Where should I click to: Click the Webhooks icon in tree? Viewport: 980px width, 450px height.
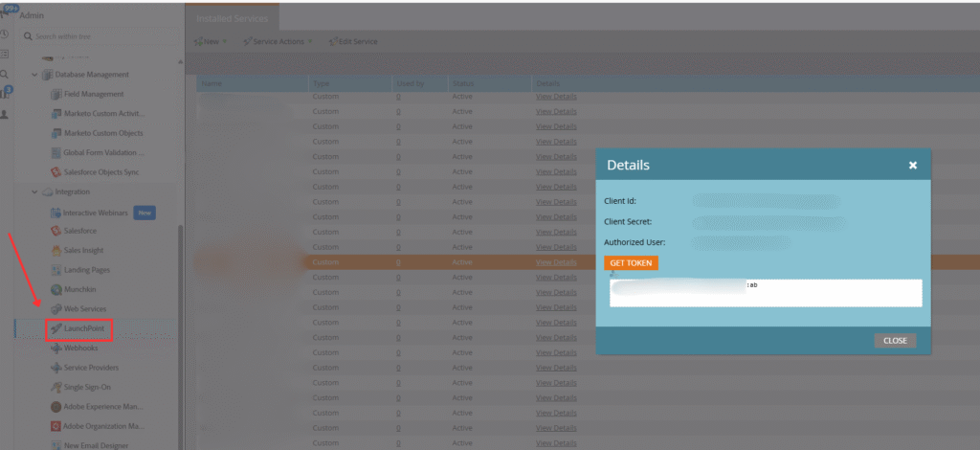(56, 349)
